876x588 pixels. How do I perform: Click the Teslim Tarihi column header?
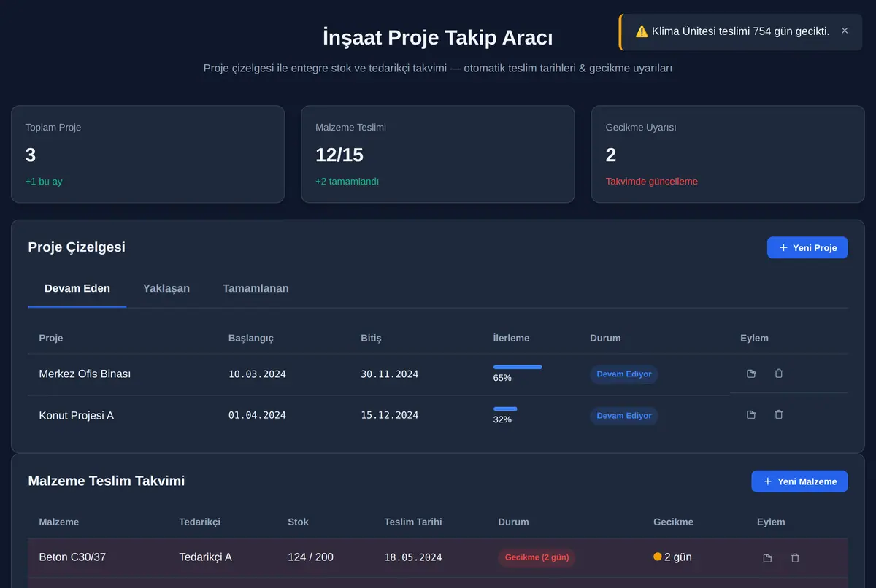[x=413, y=522]
